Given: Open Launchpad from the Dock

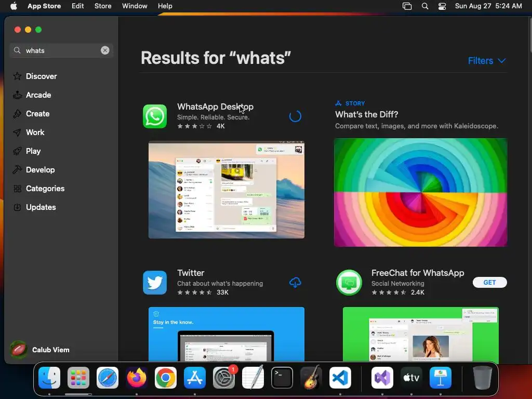Looking at the screenshot, I should click(78, 378).
